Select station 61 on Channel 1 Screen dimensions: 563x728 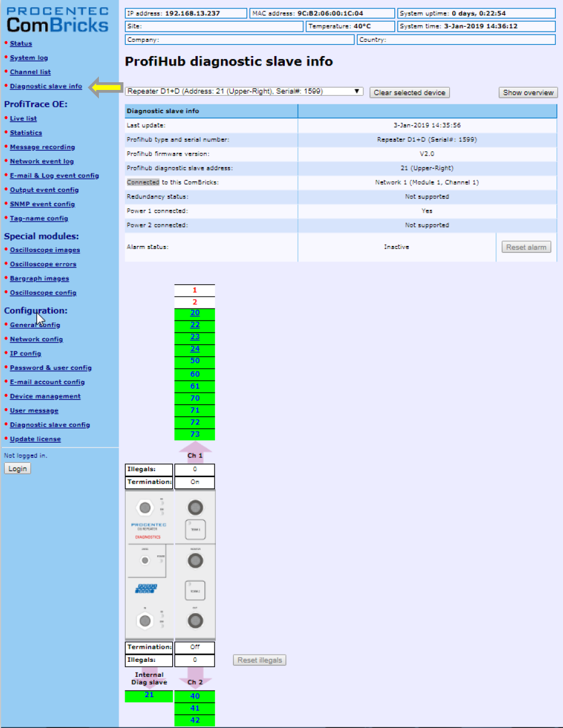point(195,386)
